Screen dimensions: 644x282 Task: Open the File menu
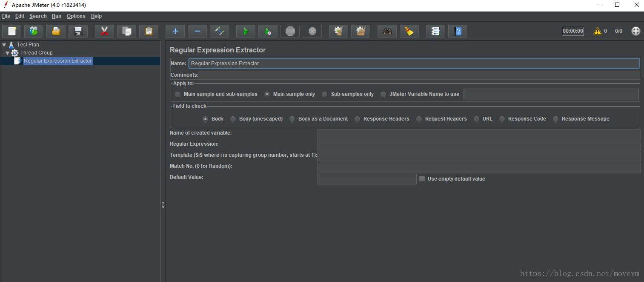[6, 16]
